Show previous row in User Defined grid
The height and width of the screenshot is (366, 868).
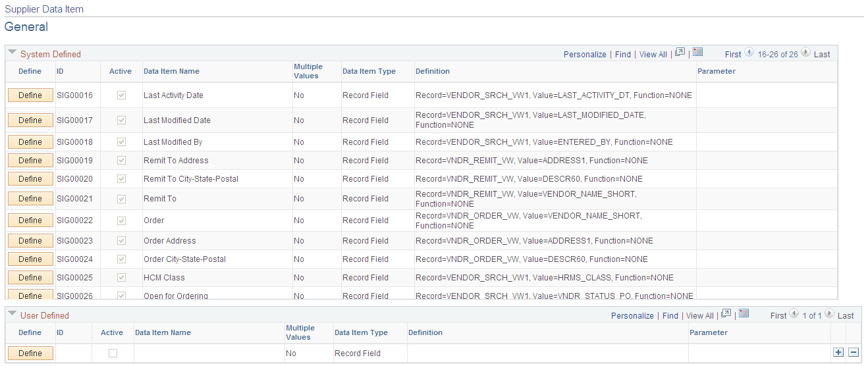794,315
